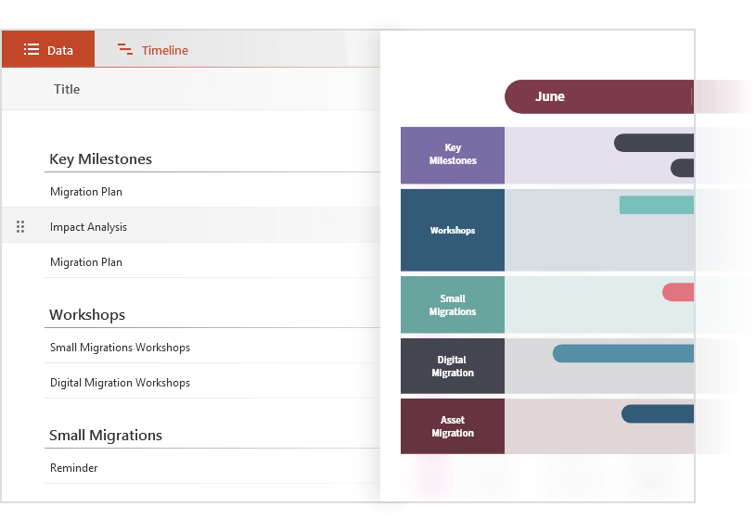This screenshot has width=756, height=532.
Task: Click the purple Key Milestones swimlane label
Action: coord(453,155)
